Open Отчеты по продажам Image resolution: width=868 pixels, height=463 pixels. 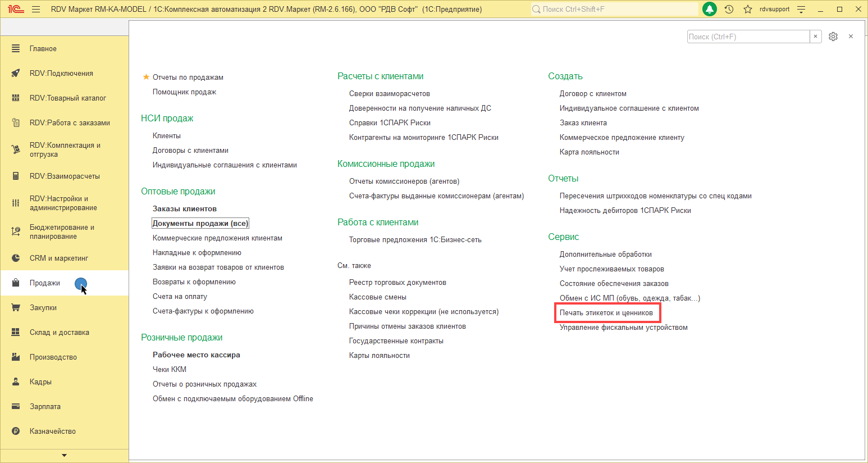(x=188, y=78)
